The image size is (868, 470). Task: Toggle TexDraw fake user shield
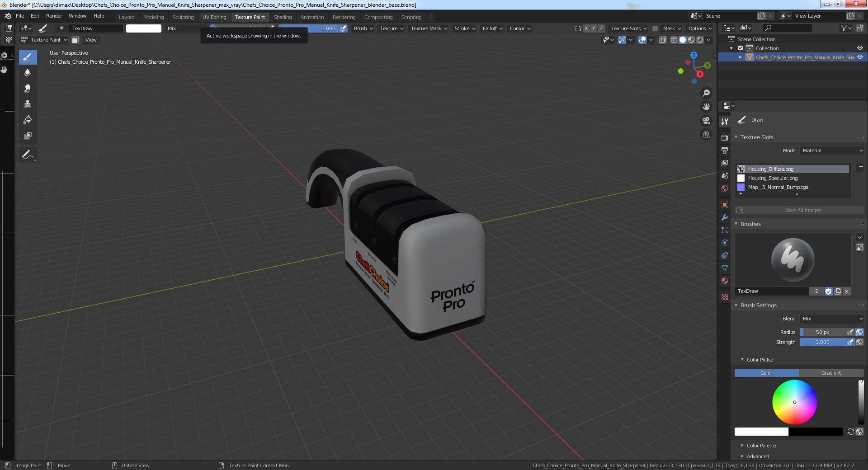829,291
